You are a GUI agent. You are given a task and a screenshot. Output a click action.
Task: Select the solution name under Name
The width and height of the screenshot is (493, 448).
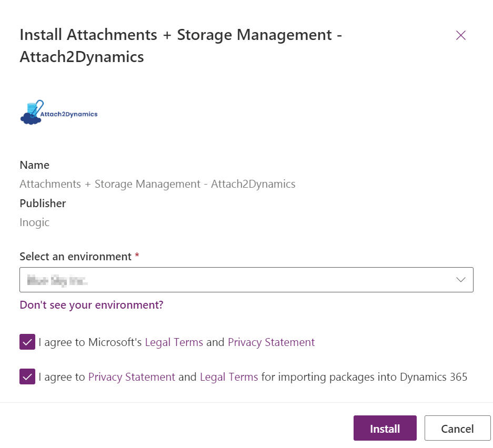click(157, 184)
